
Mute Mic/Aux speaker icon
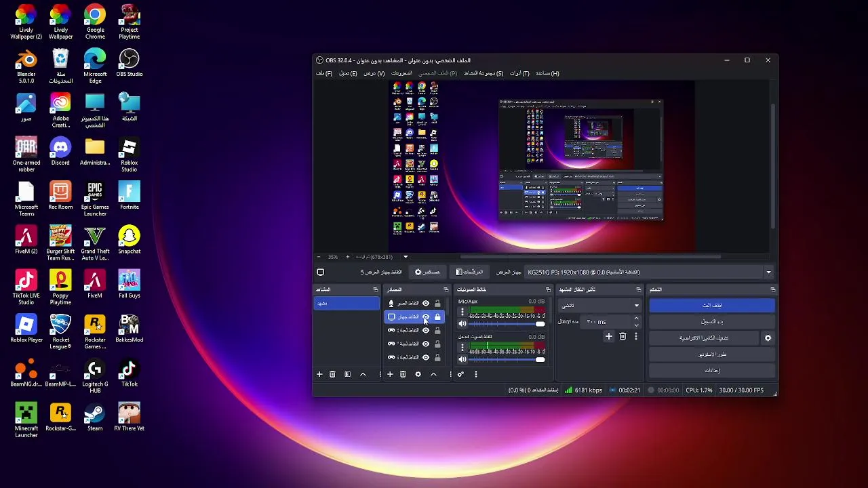(462, 324)
